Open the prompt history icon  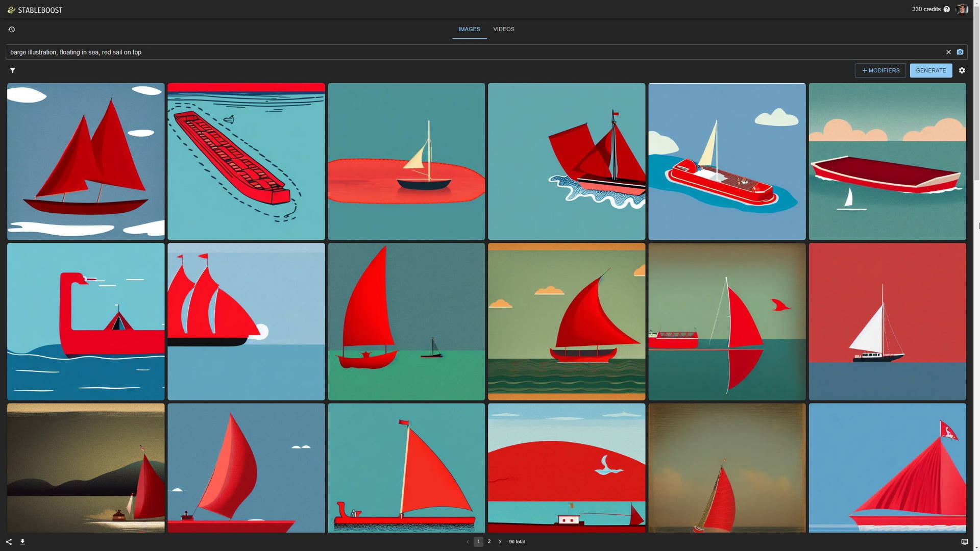click(11, 30)
